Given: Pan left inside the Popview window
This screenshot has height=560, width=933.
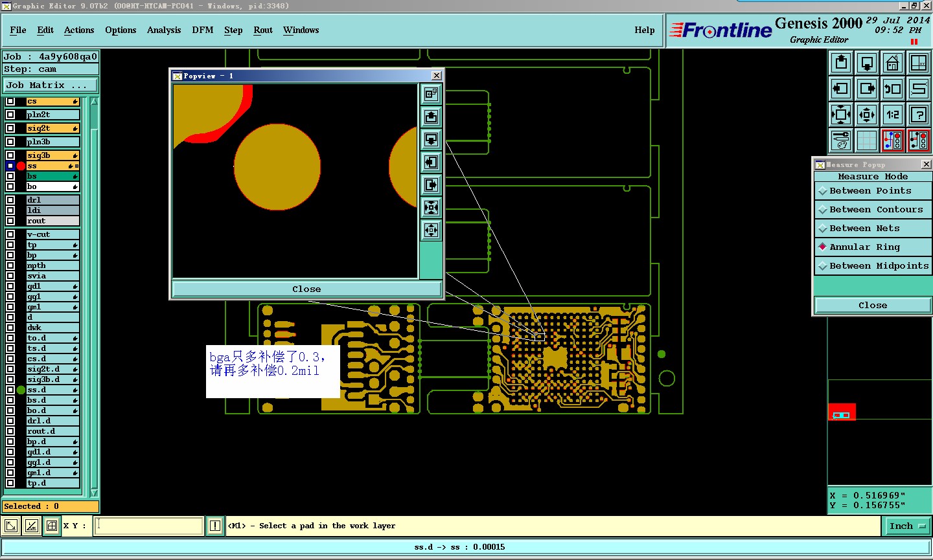Looking at the screenshot, I should (x=432, y=162).
